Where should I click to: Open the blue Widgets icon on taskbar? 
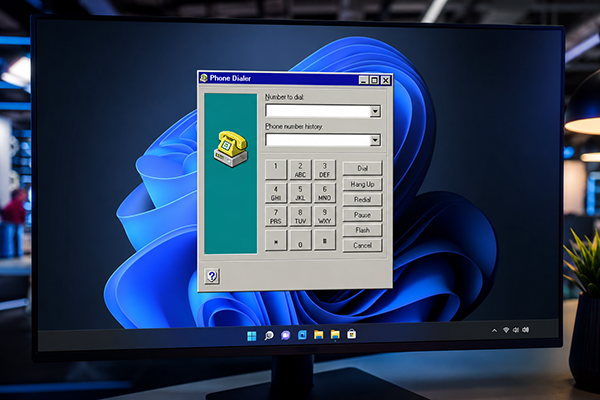(x=302, y=335)
